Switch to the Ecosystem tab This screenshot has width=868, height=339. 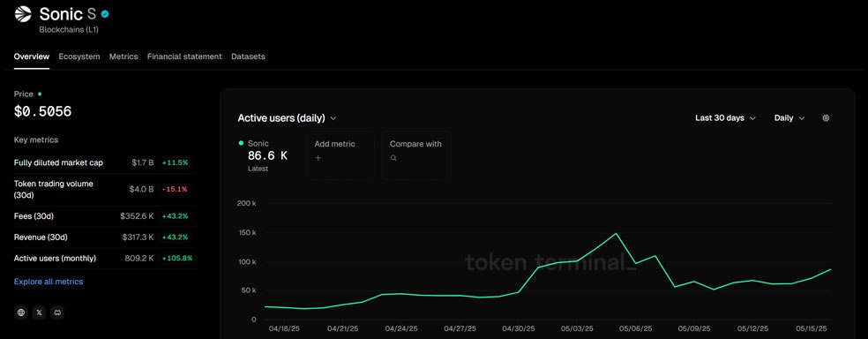pyautogui.click(x=79, y=56)
